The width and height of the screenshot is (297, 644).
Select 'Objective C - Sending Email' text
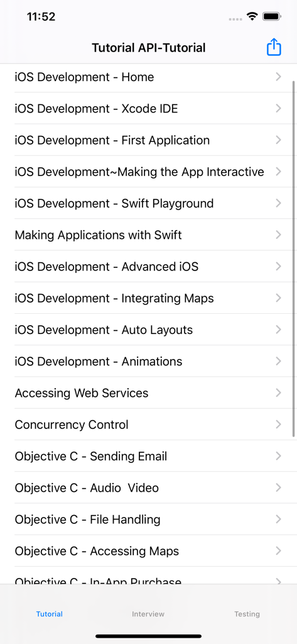(x=91, y=457)
